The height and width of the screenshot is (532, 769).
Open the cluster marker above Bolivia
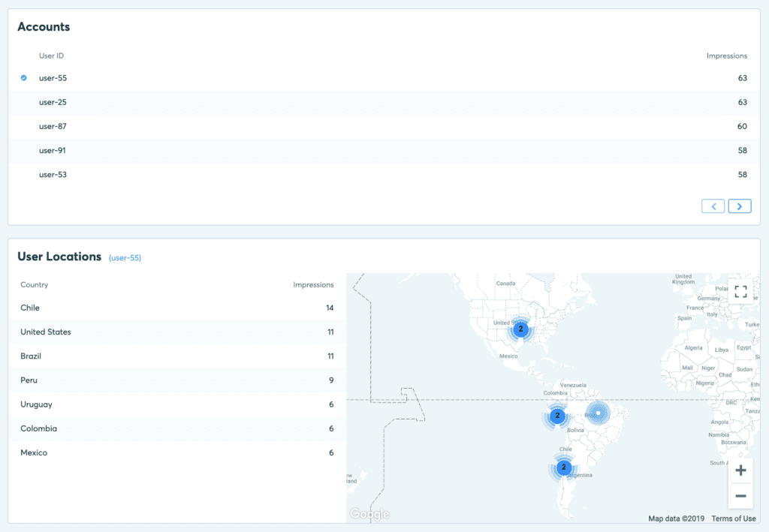(x=557, y=416)
